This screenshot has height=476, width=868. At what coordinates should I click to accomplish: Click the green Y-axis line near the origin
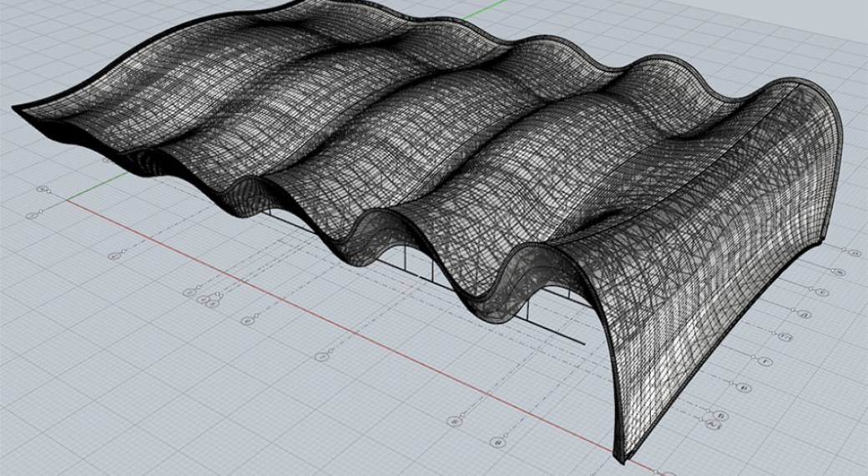click(98, 186)
